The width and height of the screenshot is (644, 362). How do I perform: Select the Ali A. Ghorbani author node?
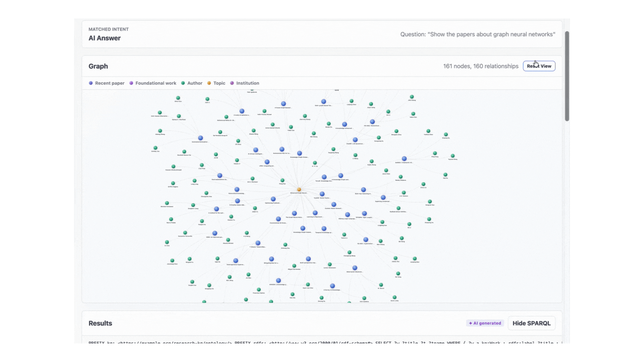point(252,178)
